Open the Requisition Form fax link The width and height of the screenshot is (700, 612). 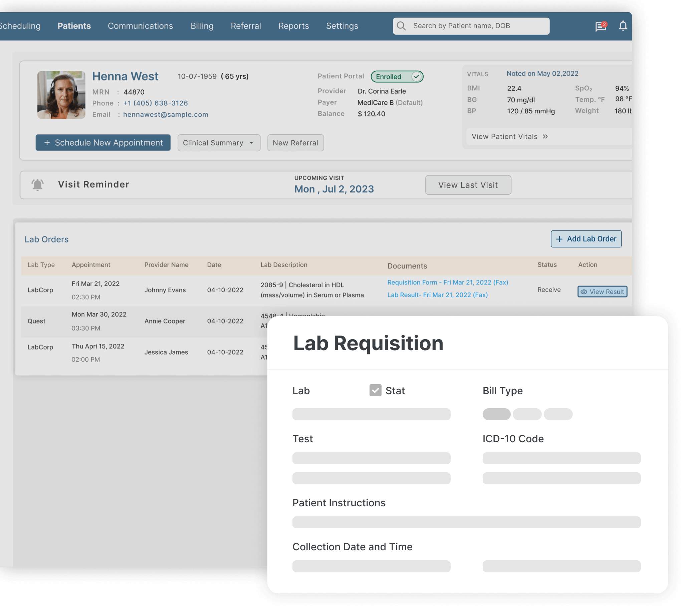coord(447,282)
